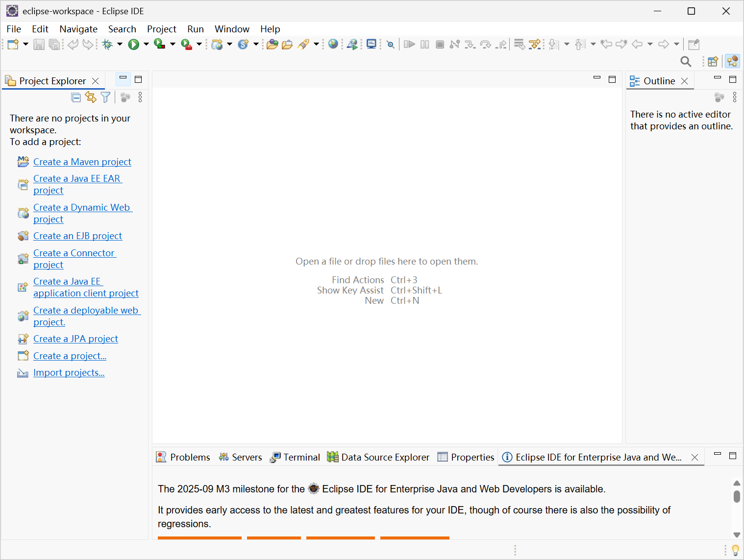Image resolution: width=744 pixels, height=560 pixels.
Task: Collapse All in Project Explorer
Action: pyautogui.click(x=76, y=97)
